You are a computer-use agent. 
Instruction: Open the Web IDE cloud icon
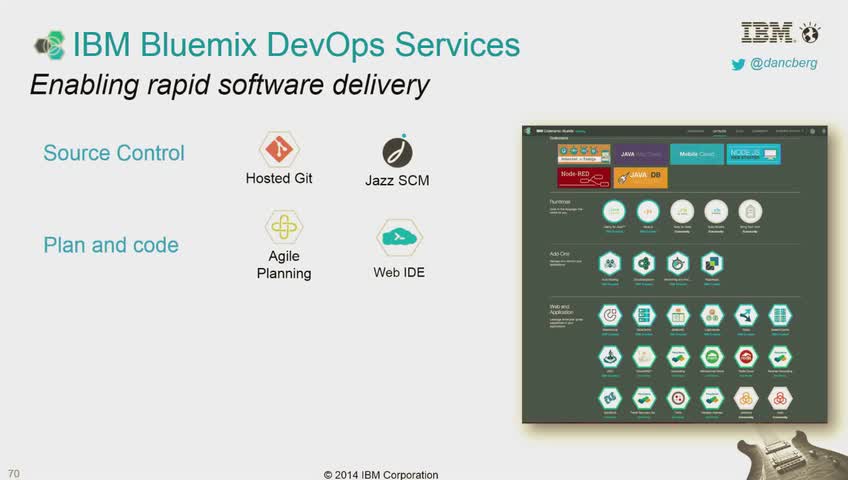399,237
